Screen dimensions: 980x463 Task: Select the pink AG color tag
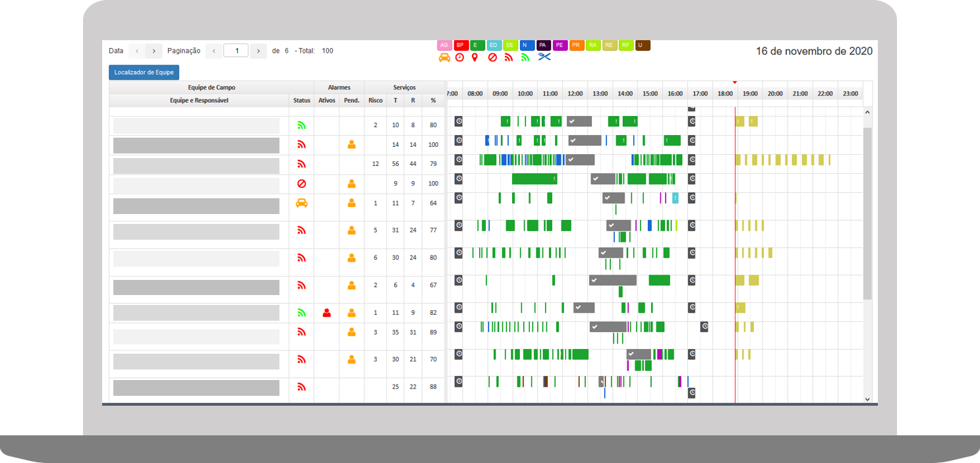444,45
